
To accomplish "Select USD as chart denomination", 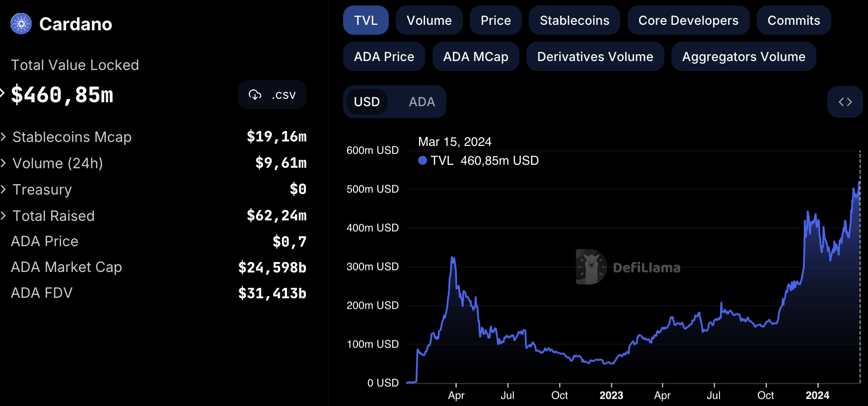I will coord(366,102).
